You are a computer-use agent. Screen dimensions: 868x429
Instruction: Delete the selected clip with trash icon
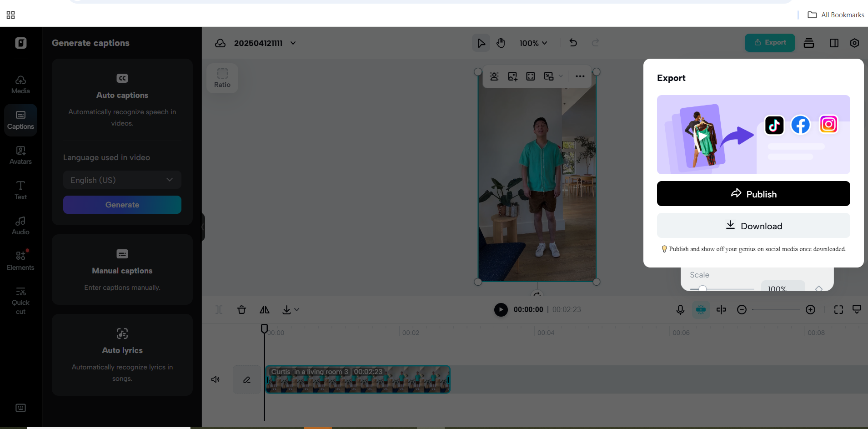242,310
